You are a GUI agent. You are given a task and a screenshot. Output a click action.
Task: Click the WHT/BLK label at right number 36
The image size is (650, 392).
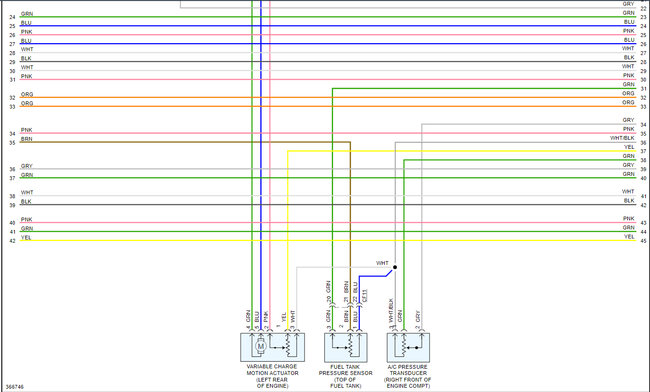click(622, 138)
